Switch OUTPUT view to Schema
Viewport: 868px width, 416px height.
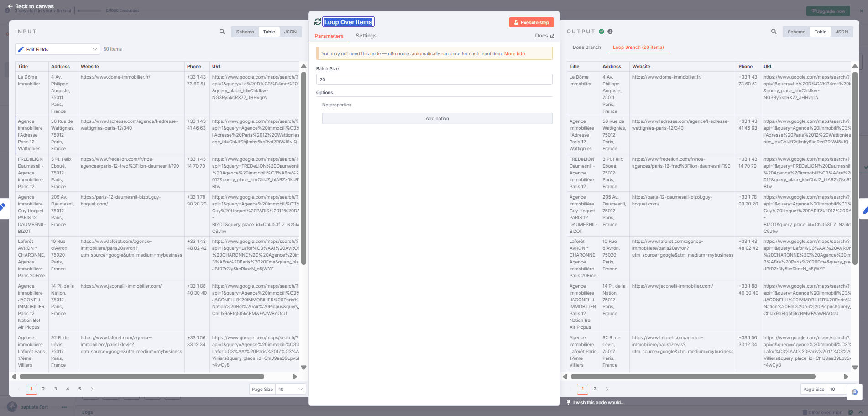coord(796,32)
